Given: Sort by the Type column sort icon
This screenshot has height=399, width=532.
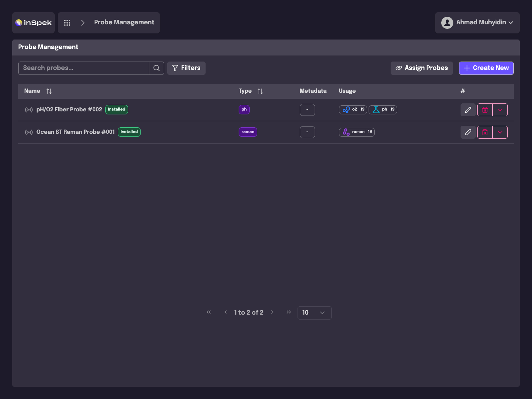Looking at the screenshot, I should pos(260,91).
